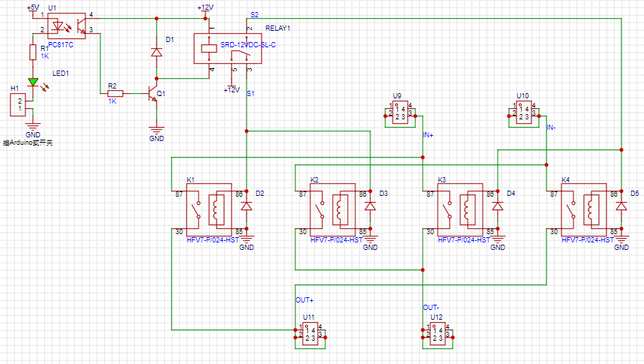Select diode D5 beside relay K4

click(x=620, y=206)
